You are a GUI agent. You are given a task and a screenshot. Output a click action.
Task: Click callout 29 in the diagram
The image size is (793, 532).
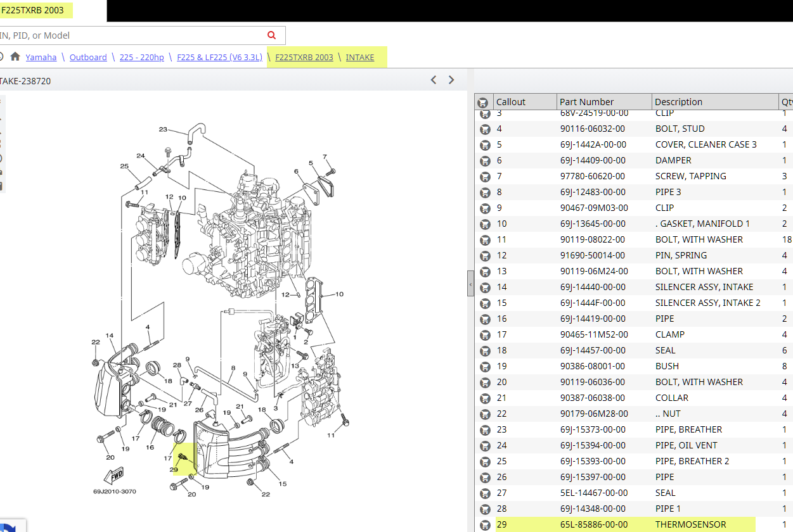173,469
